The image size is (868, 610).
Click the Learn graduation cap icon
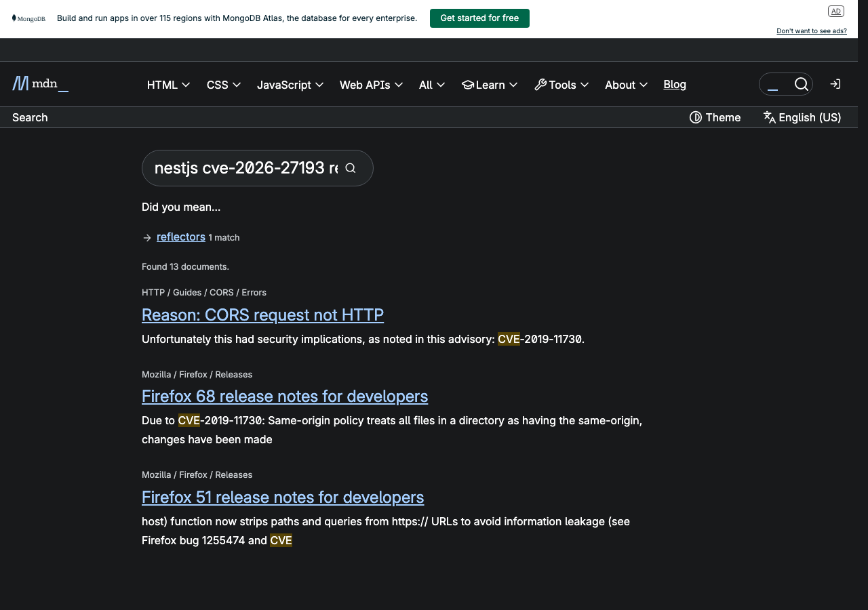tap(468, 85)
